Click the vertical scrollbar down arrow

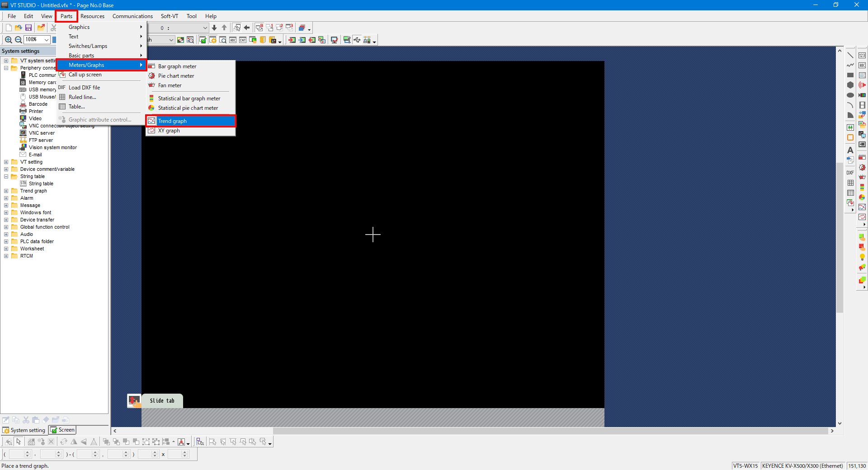tap(840, 423)
